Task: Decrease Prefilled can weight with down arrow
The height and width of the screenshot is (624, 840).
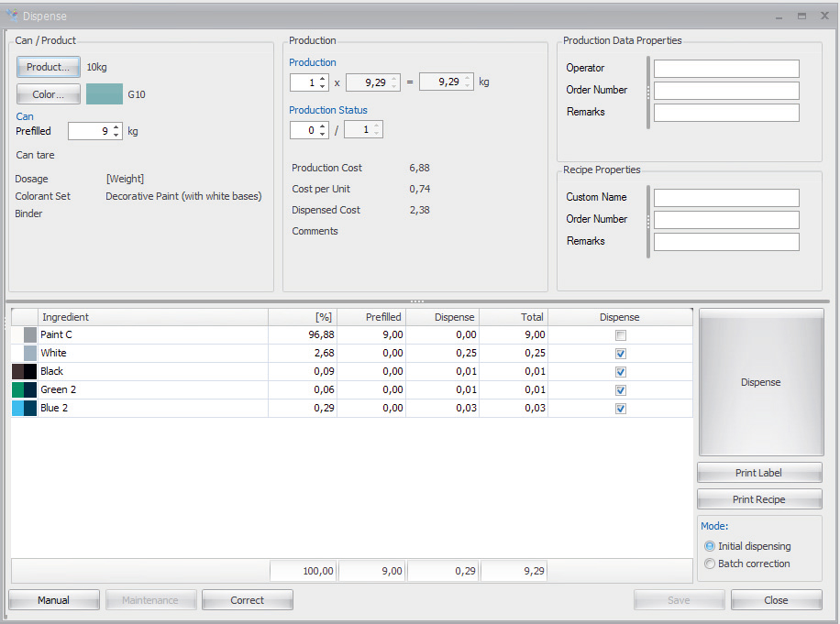Action: click(x=116, y=135)
